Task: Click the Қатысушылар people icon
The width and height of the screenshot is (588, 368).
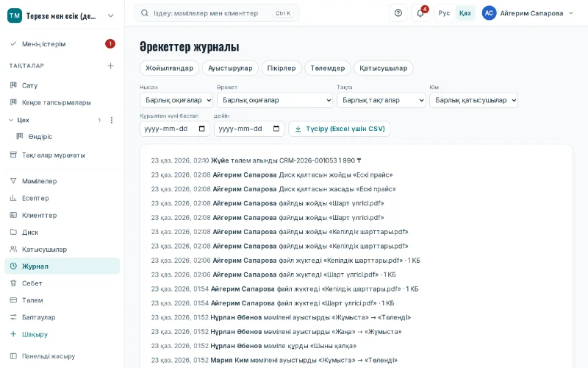Action: (13, 249)
